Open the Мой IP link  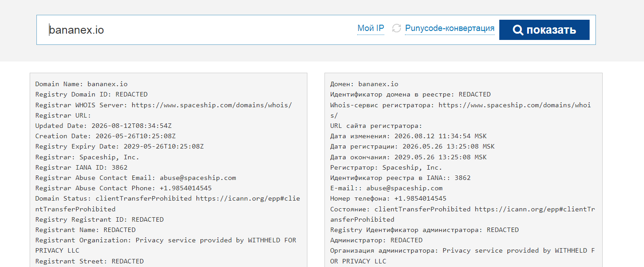tap(371, 29)
